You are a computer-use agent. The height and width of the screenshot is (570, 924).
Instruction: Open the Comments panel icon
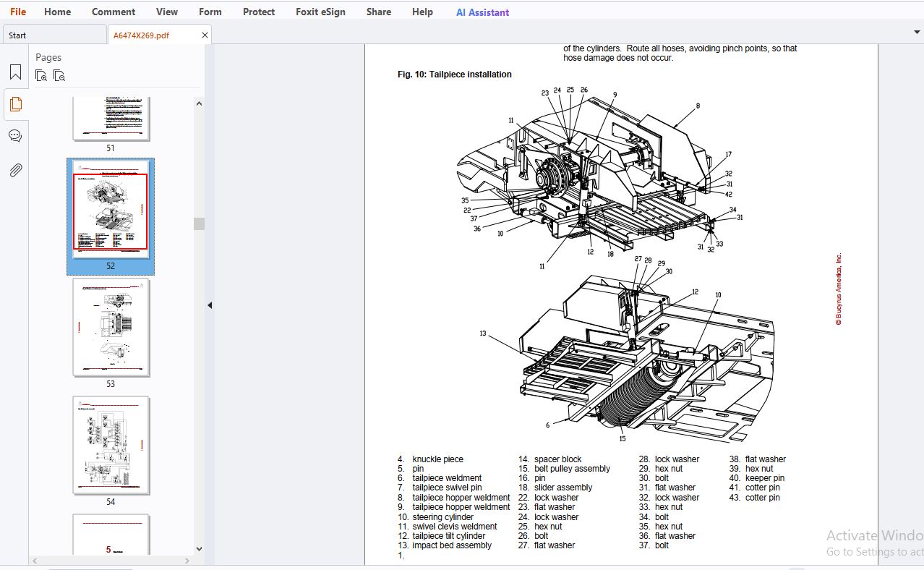(15, 136)
